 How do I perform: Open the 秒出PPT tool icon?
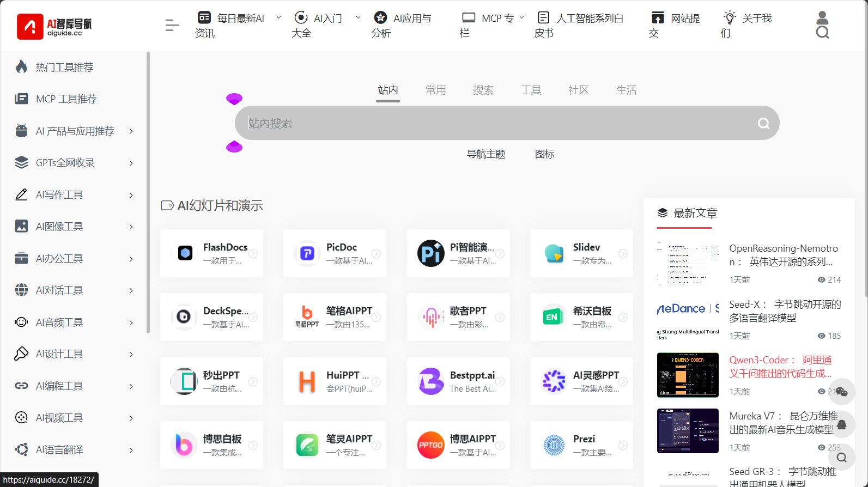(x=185, y=381)
